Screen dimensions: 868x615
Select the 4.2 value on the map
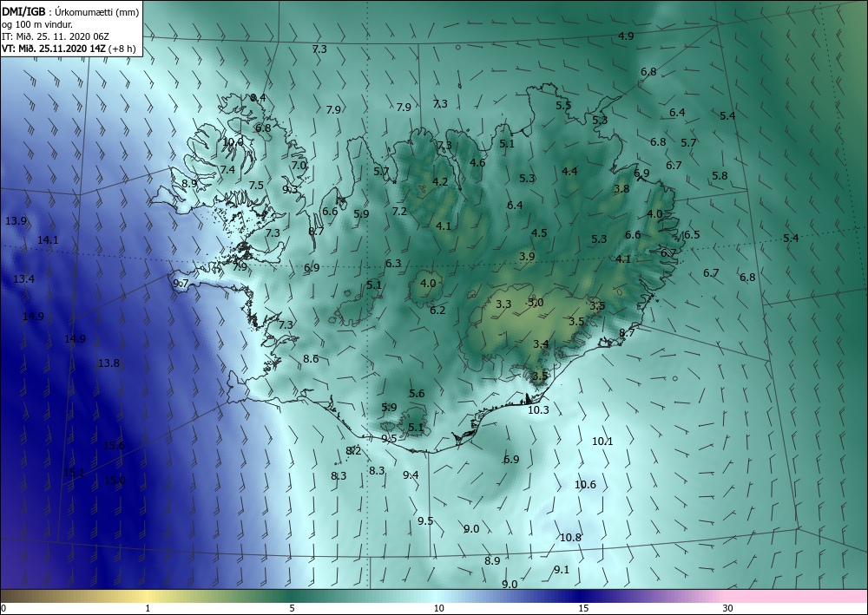point(440,182)
